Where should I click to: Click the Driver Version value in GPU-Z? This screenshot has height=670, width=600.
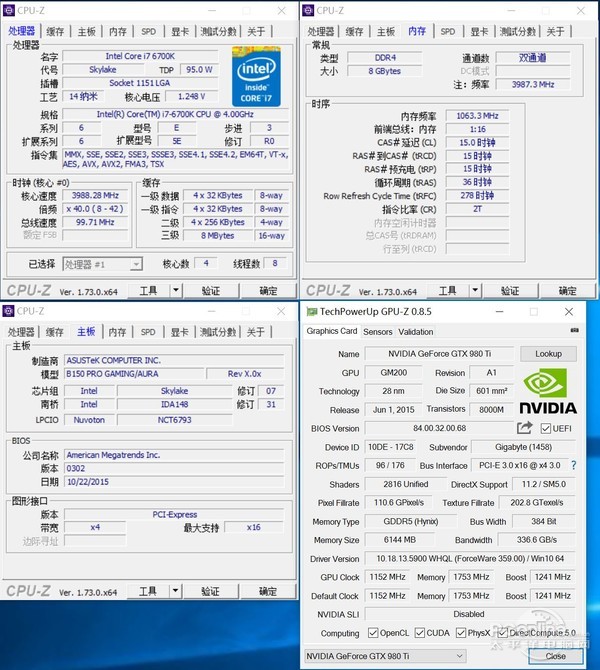pos(470,558)
